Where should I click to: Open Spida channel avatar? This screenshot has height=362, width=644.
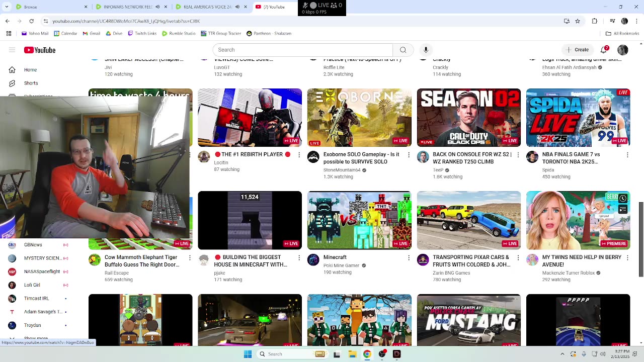[532, 157]
